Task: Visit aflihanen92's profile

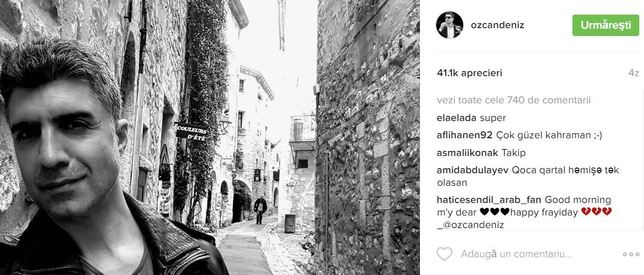Action: click(465, 135)
